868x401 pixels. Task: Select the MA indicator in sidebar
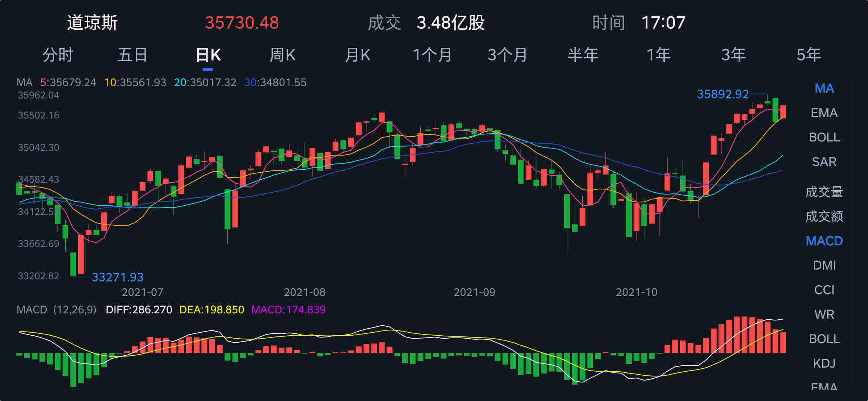click(x=824, y=88)
